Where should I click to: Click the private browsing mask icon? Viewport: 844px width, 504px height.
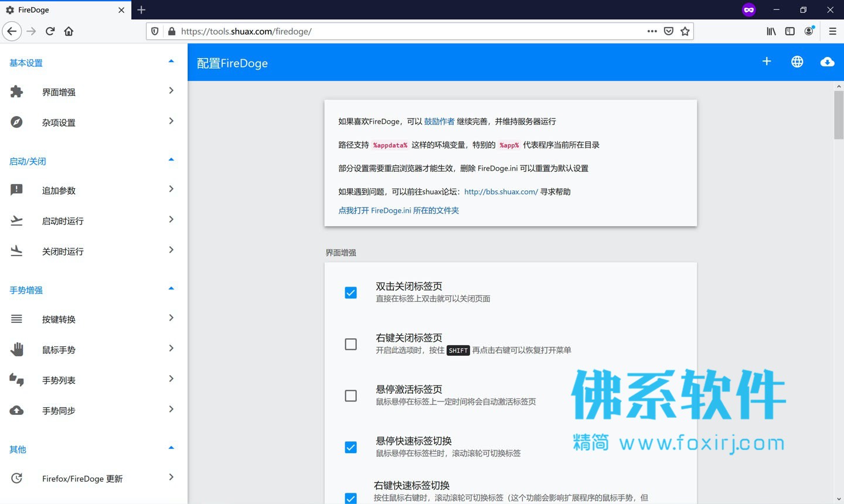748,10
